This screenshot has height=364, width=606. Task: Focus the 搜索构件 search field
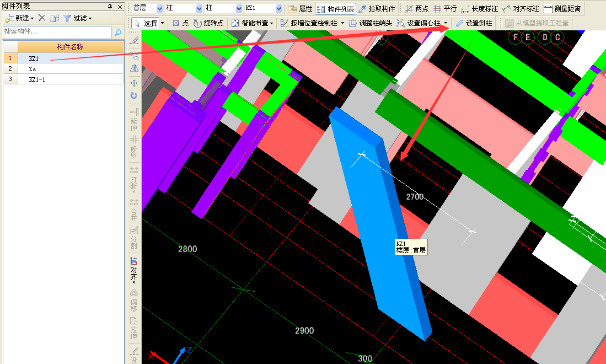57,32
